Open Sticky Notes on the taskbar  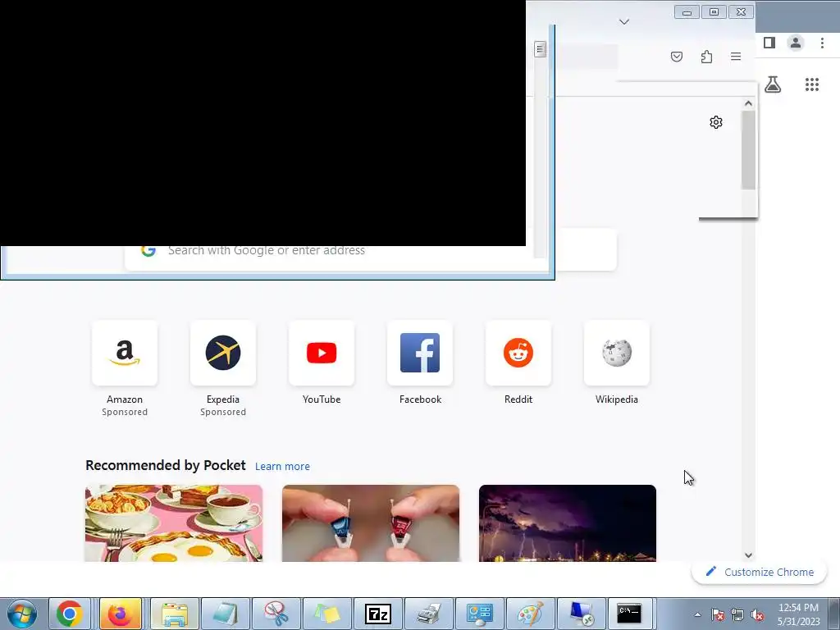pyautogui.click(x=326, y=614)
